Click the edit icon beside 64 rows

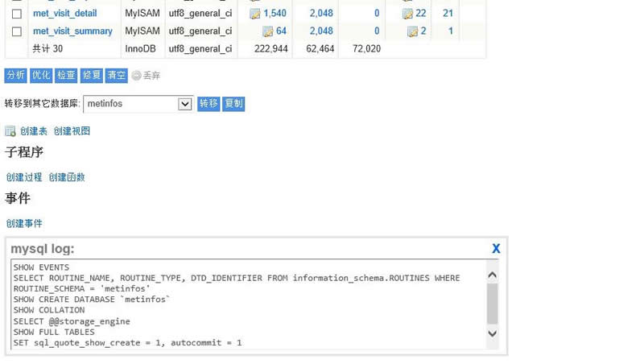pyautogui.click(x=268, y=31)
